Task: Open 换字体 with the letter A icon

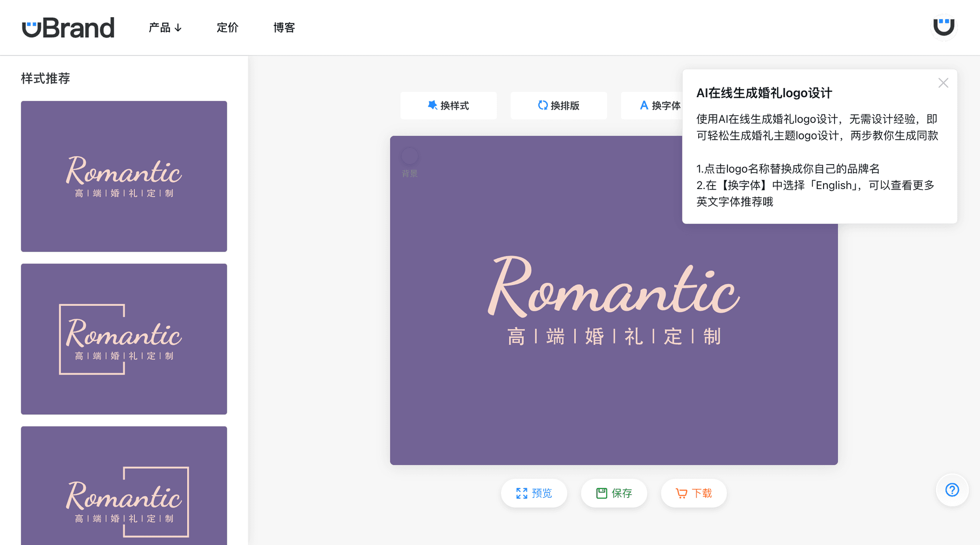Action: [644, 105]
